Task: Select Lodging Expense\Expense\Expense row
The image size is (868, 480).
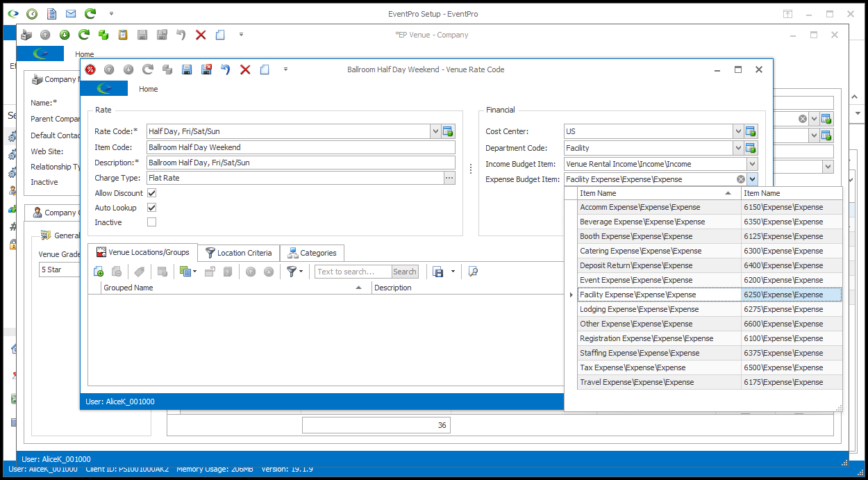Action: point(710,309)
